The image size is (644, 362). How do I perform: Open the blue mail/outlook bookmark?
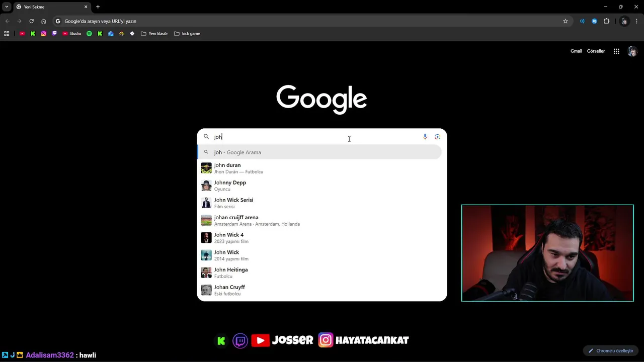[111, 34]
